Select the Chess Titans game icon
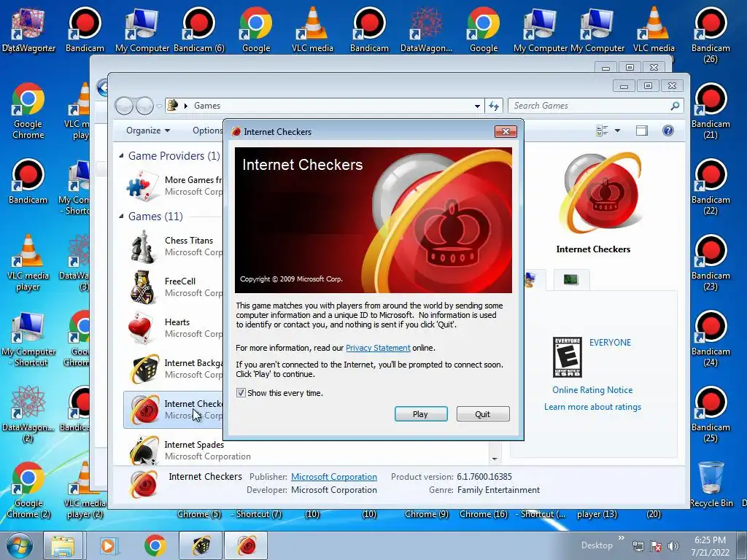This screenshot has width=747, height=560. click(143, 246)
